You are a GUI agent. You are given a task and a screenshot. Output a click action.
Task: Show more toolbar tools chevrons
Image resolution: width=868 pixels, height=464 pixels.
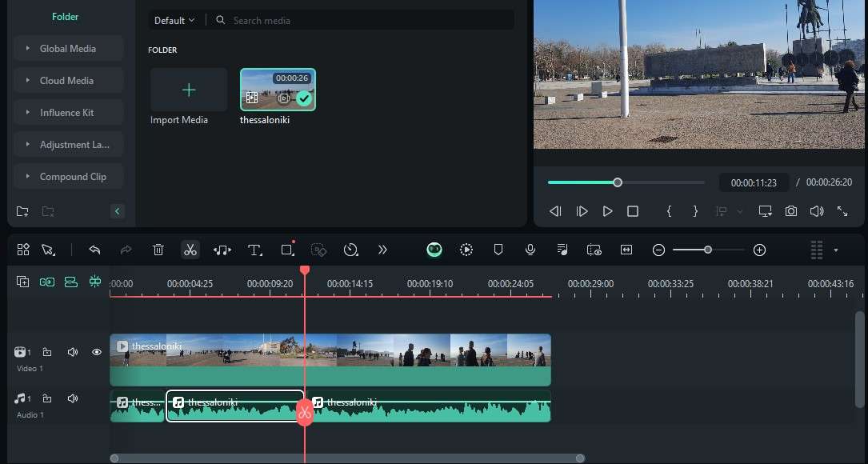[x=382, y=250]
